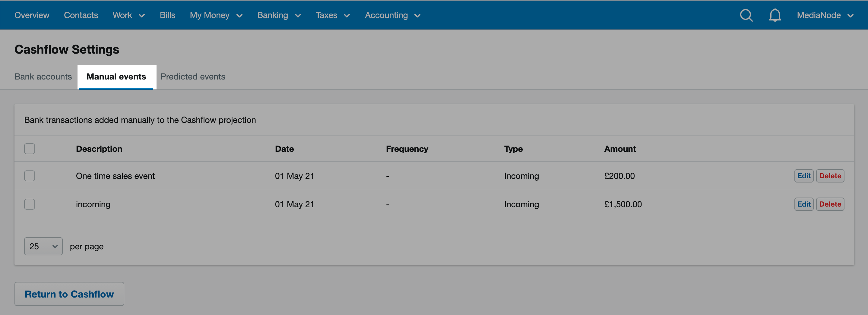This screenshot has height=315, width=868.
Task: Expand the My Money menu
Action: click(x=216, y=15)
